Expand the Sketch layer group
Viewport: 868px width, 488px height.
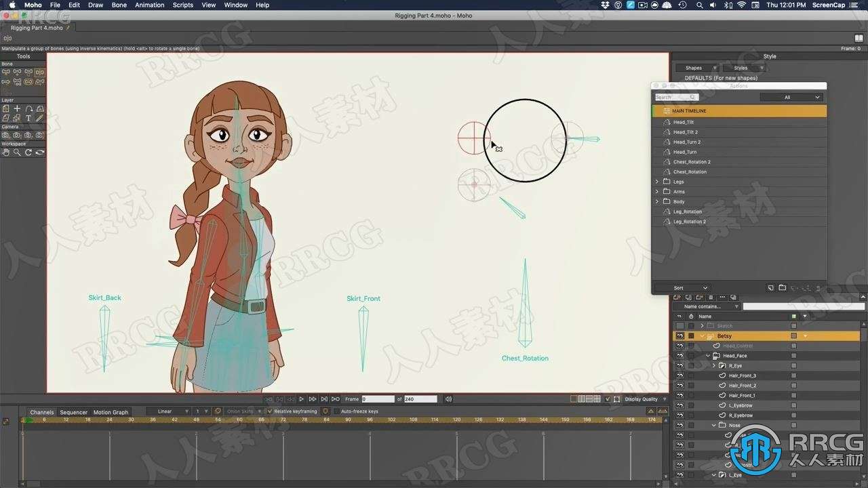click(702, 326)
